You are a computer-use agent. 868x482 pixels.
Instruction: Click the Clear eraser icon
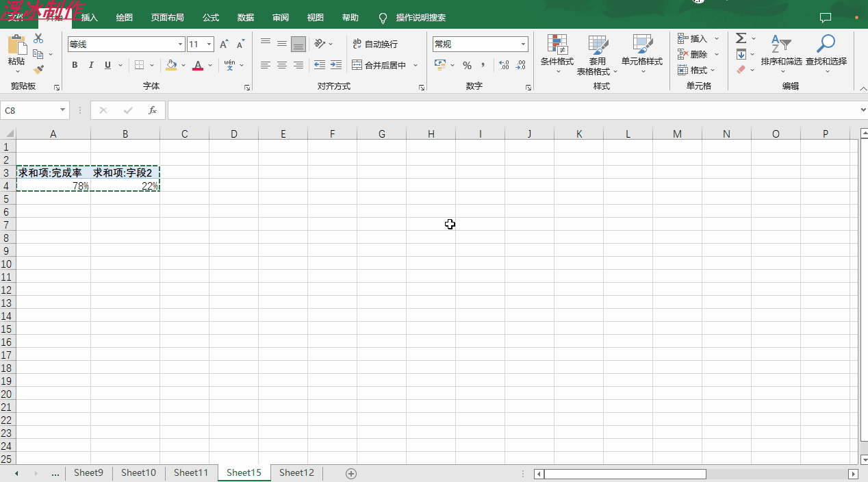741,69
